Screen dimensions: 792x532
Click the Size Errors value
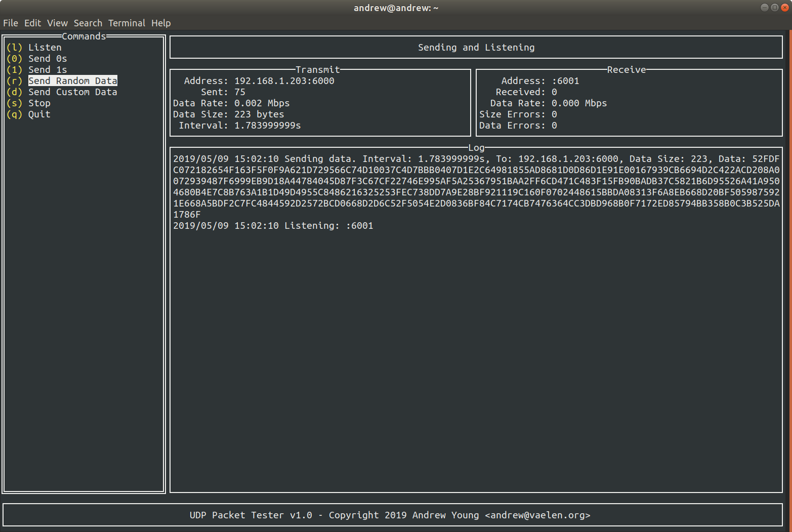point(554,114)
